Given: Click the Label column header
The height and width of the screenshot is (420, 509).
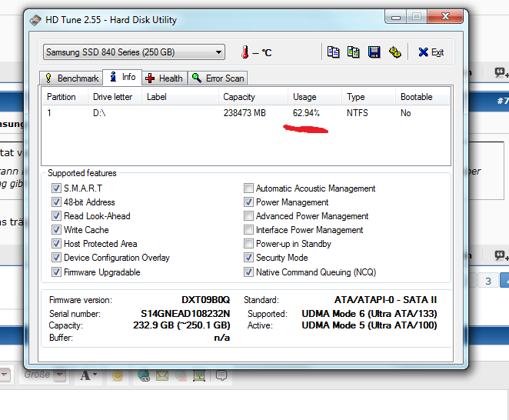Looking at the screenshot, I should pyautogui.click(x=180, y=97).
